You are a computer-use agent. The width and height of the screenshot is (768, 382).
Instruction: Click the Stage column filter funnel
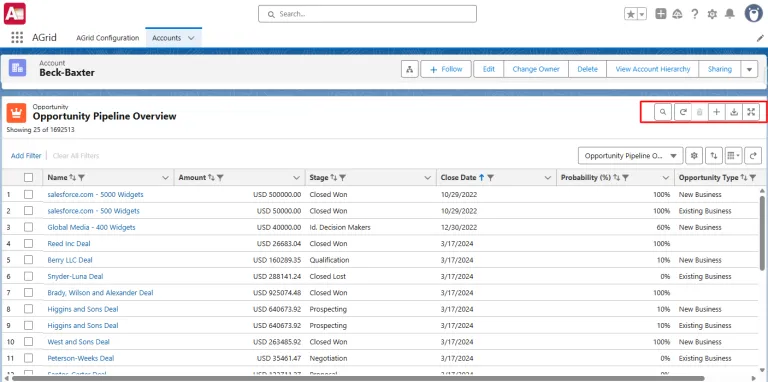(343, 178)
